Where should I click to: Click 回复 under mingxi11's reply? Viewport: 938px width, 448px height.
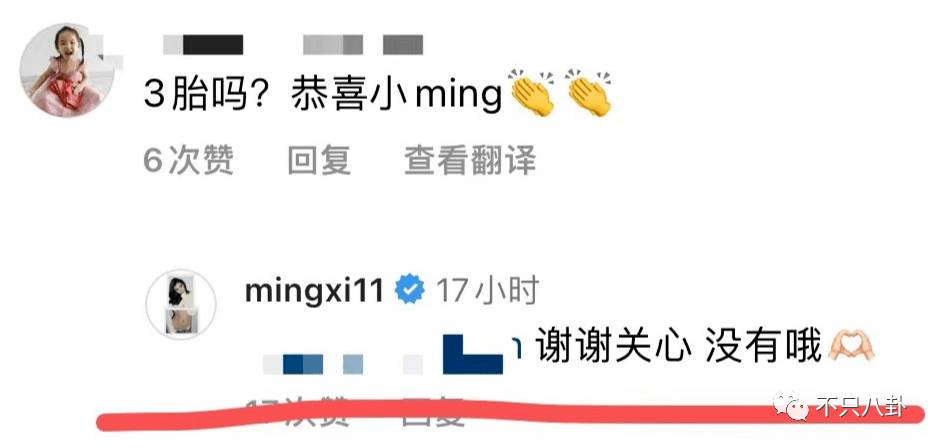433,410
